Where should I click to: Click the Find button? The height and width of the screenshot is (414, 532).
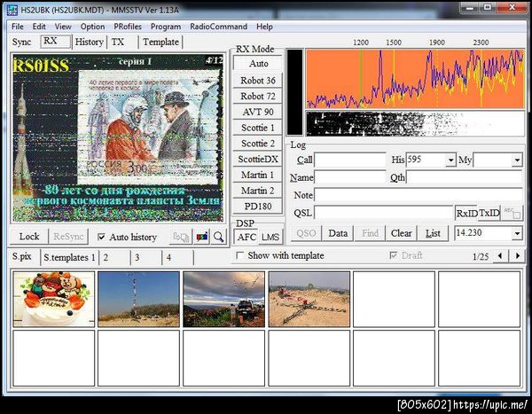370,233
